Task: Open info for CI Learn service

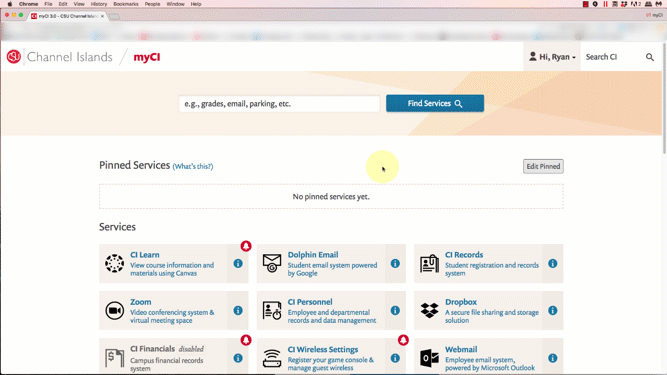Action: coord(238,264)
